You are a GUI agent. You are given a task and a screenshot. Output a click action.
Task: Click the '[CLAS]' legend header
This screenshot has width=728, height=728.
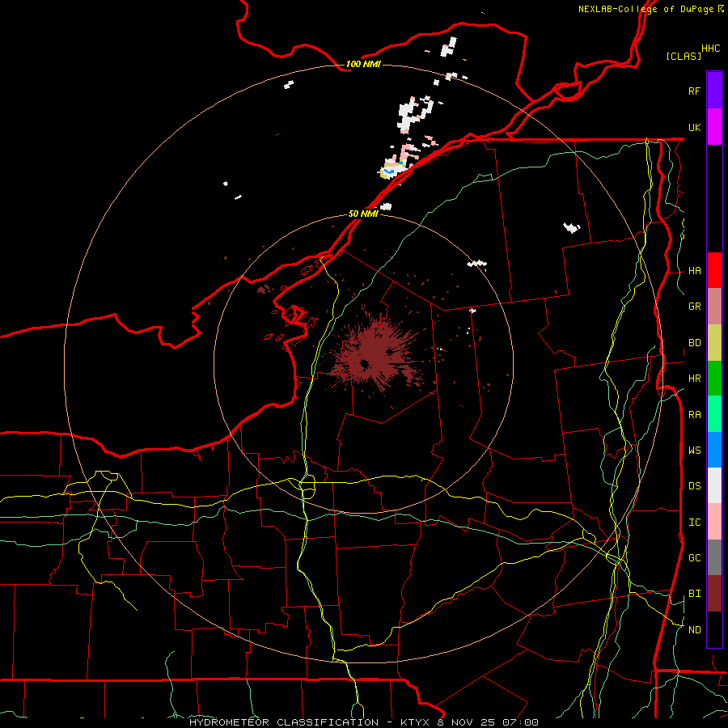click(x=684, y=56)
